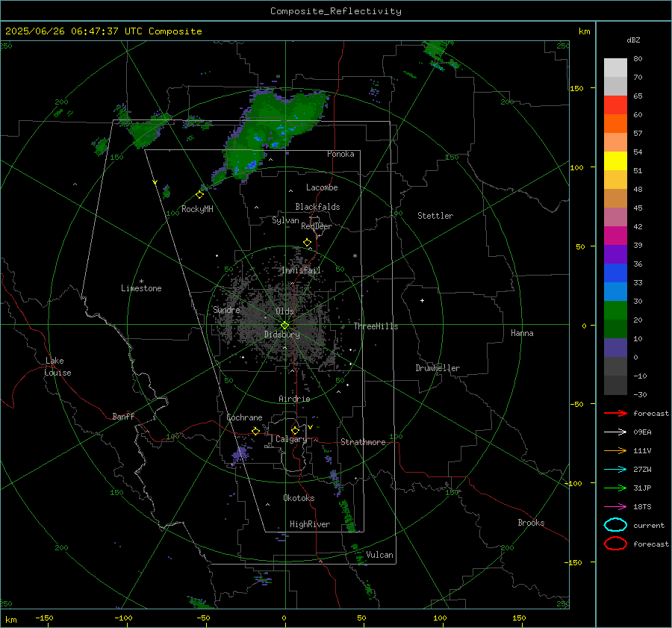Screen dimensions: 672x628
Task: Click the yellow diamond marker above Calgary
Action: 295,430
